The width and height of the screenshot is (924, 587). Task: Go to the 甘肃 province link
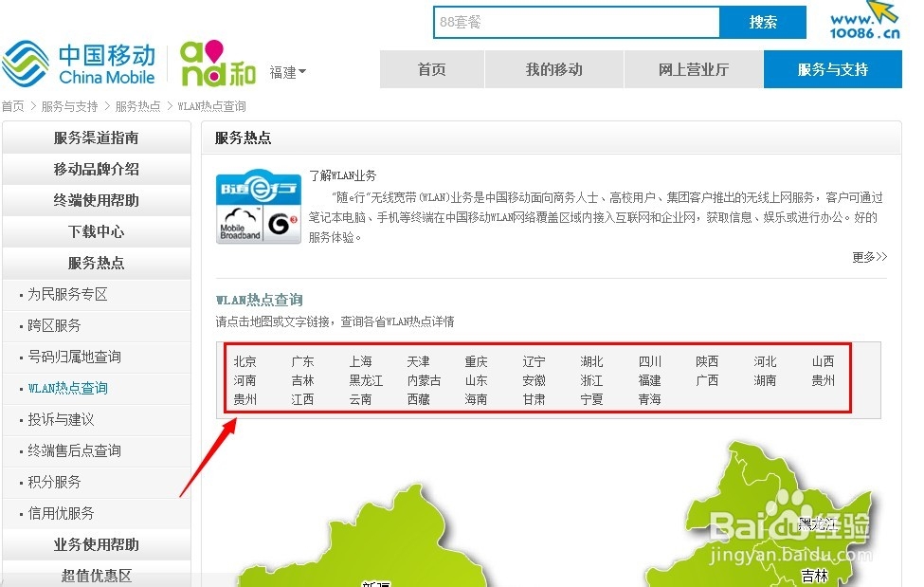click(x=534, y=399)
